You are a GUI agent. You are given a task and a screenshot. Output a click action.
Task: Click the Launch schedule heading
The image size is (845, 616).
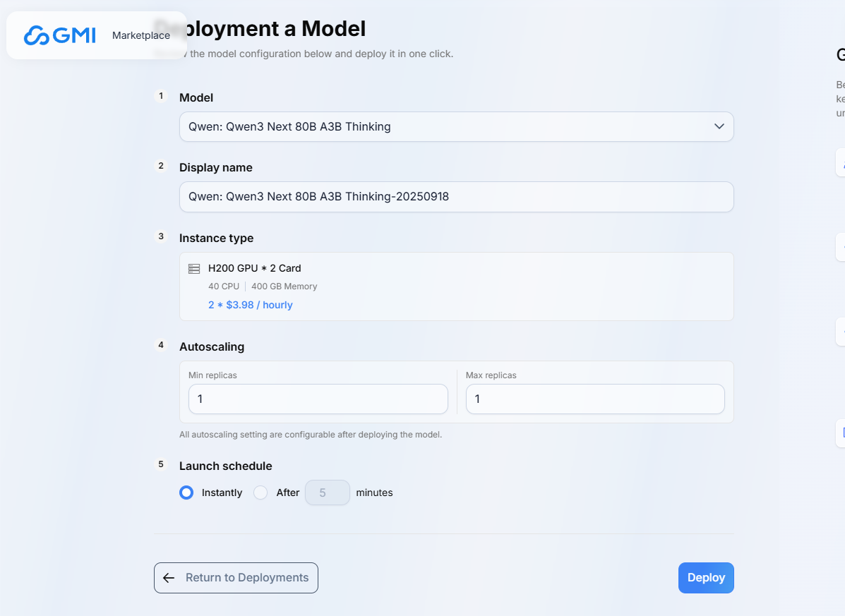[226, 466]
